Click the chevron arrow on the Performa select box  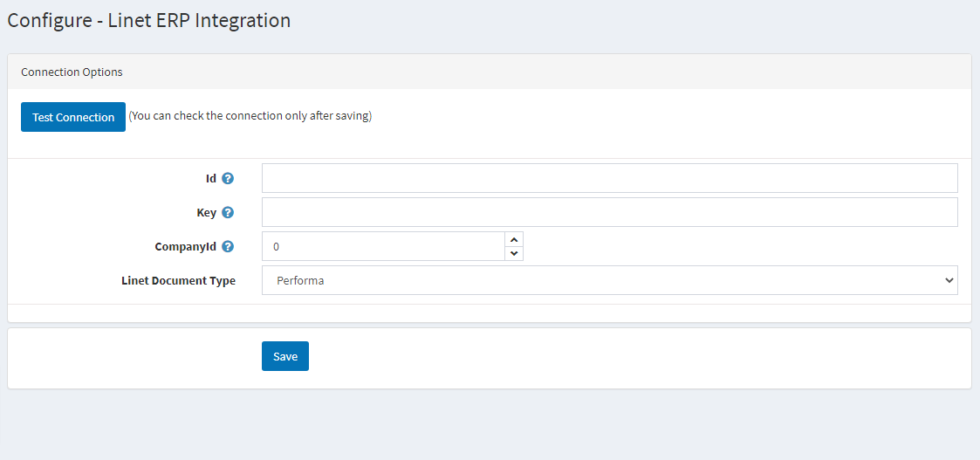(948, 280)
